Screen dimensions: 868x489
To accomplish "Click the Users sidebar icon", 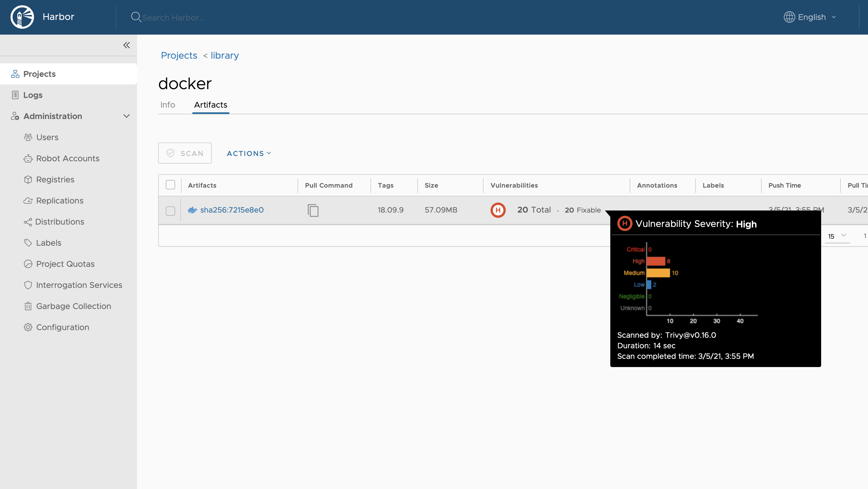I will pos(28,137).
